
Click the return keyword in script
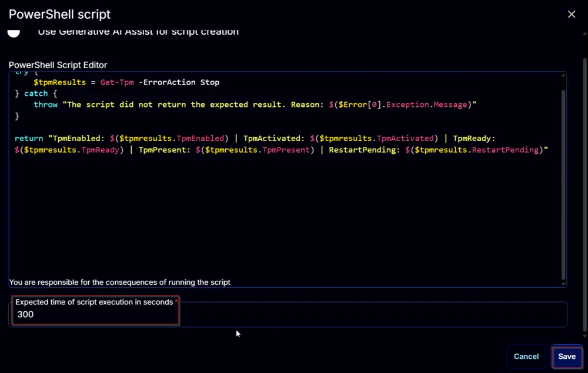pos(29,139)
